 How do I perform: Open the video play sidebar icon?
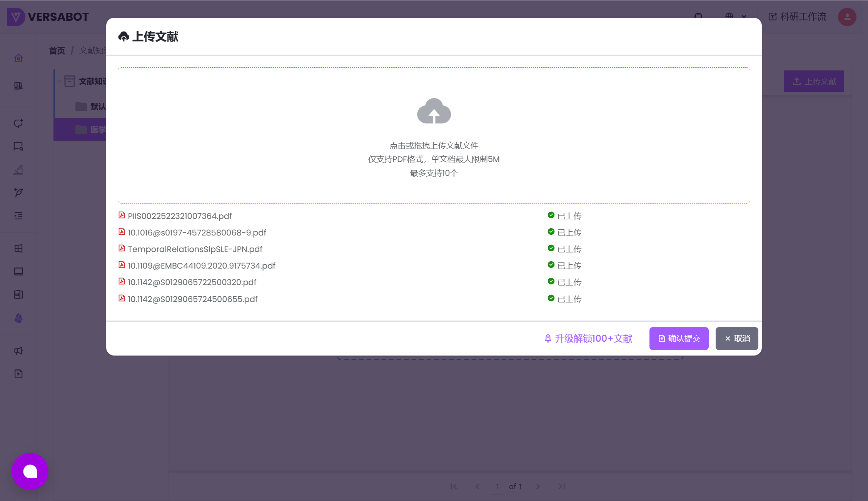click(18, 374)
